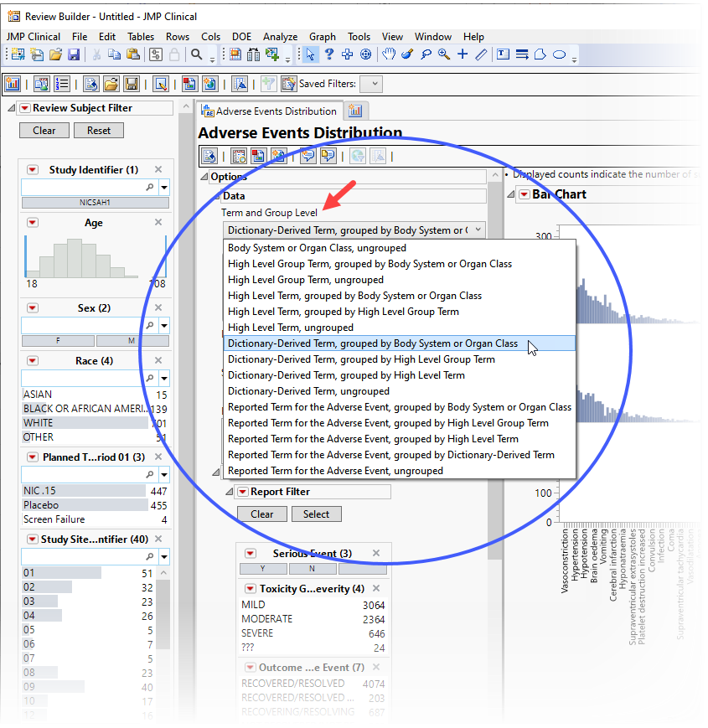This screenshot has height=728, width=708.
Task: Select the crosshairs tool
Action: click(x=463, y=54)
